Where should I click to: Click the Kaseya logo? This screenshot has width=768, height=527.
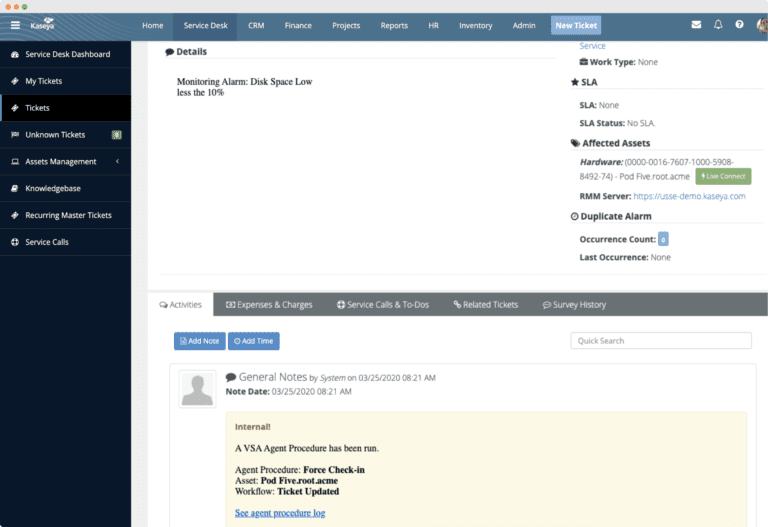click(43, 24)
